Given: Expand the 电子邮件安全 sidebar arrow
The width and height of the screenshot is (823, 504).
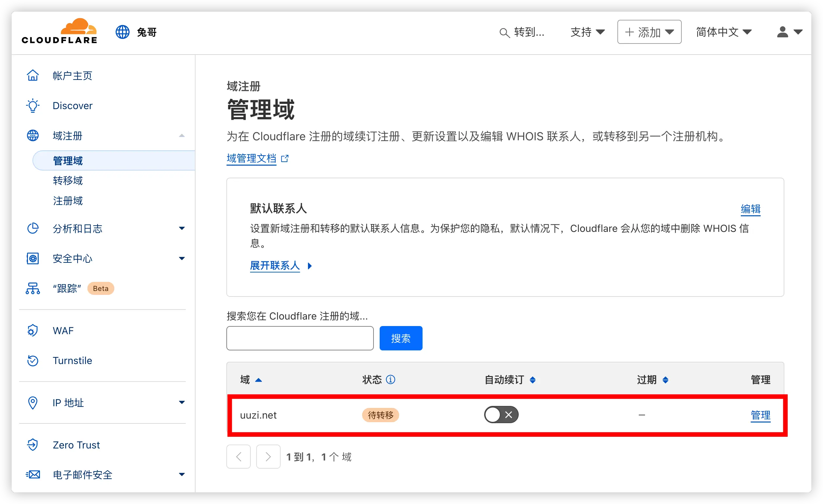Looking at the screenshot, I should [182, 474].
